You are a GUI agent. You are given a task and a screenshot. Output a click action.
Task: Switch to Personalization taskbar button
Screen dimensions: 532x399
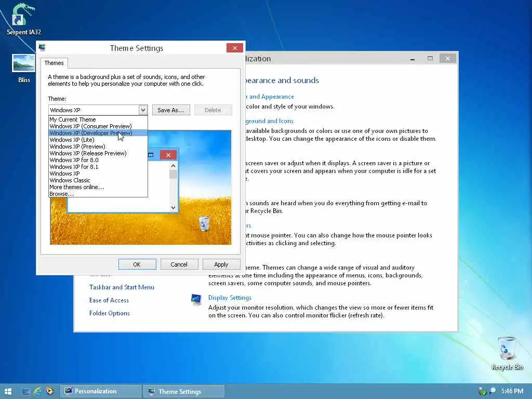click(101, 391)
